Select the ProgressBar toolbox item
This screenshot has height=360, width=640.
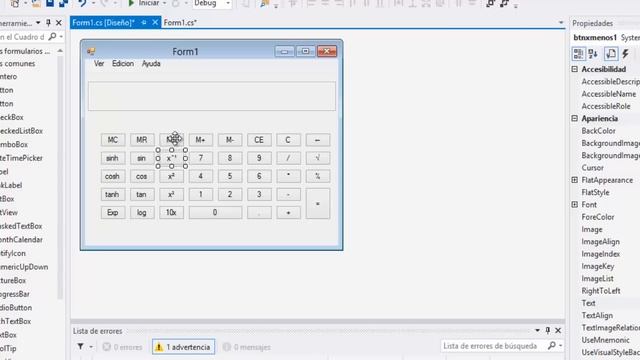15,294
